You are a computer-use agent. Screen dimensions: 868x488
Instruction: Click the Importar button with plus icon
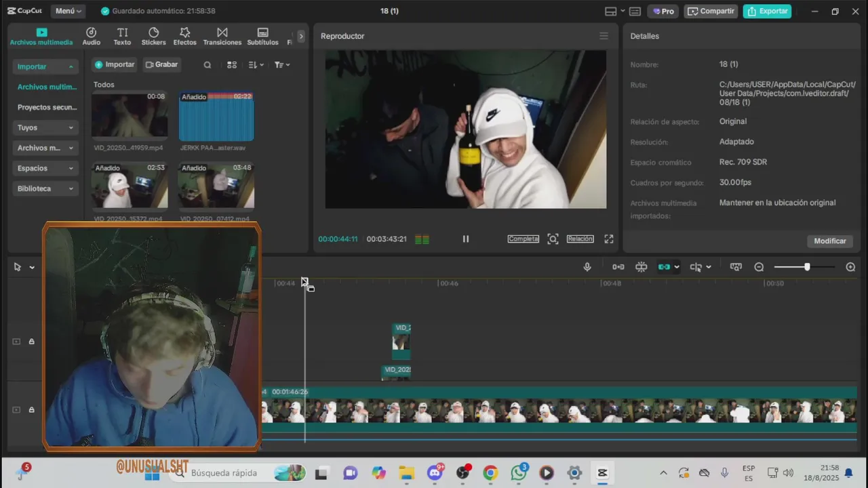(x=115, y=64)
